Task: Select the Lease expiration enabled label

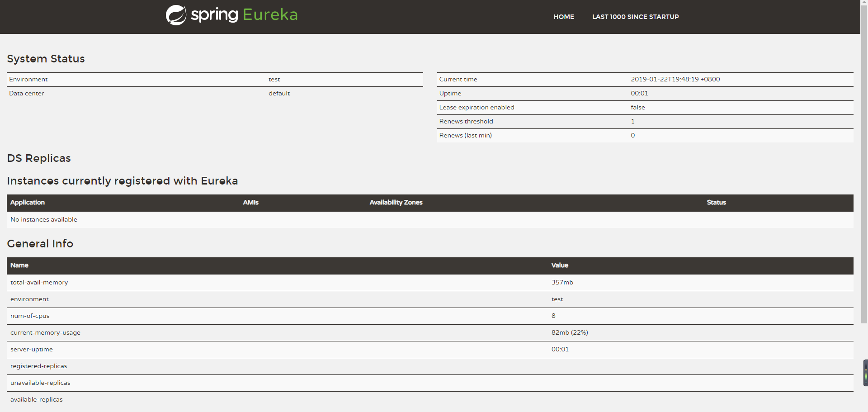Action: [x=476, y=107]
